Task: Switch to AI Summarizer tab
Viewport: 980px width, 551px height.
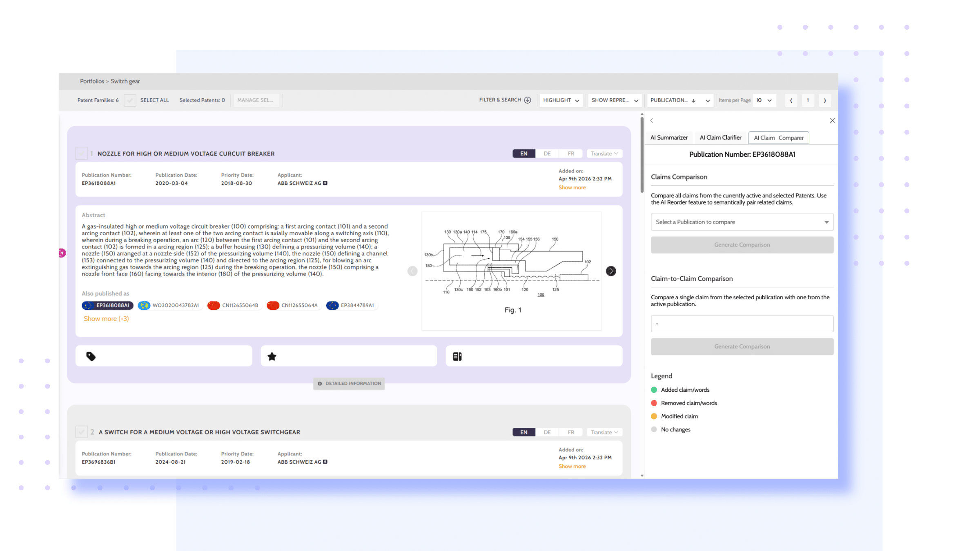Action: pyautogui.click(x=669, y=138)
